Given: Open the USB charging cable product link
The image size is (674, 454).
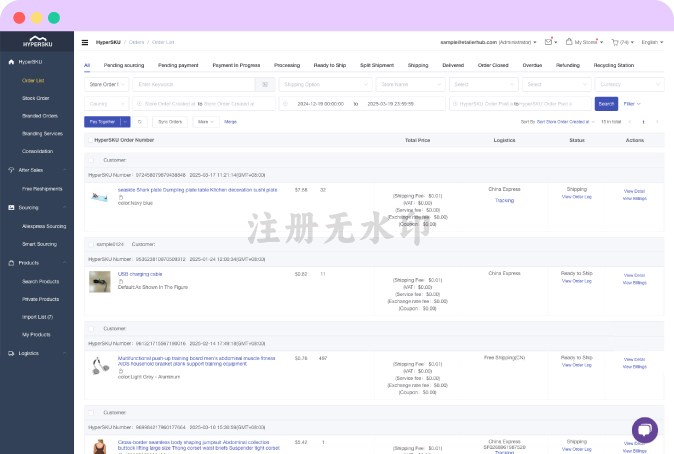Looking at the screenshot, I should coord(140,274).
